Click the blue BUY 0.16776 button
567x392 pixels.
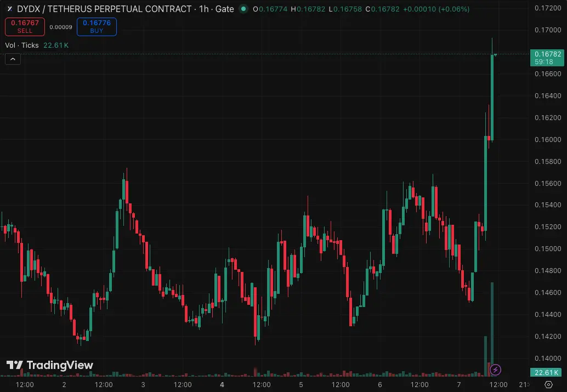coord(97,27)
